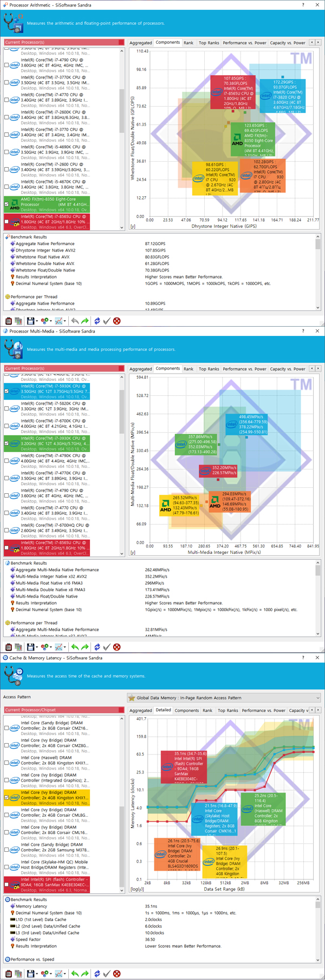Click the copy results icon in Processor Arithmetic toolbar

pyautogui.click(x=18, y=321)
